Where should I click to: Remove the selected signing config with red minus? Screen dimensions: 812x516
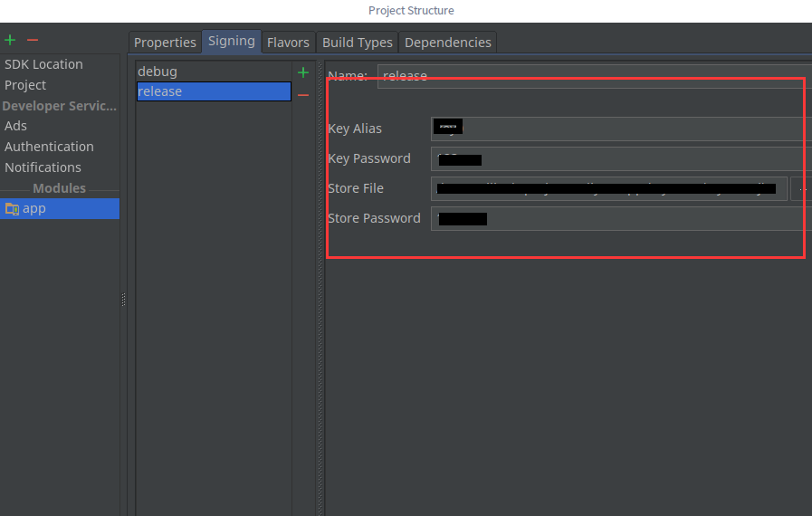click(303, 95)
